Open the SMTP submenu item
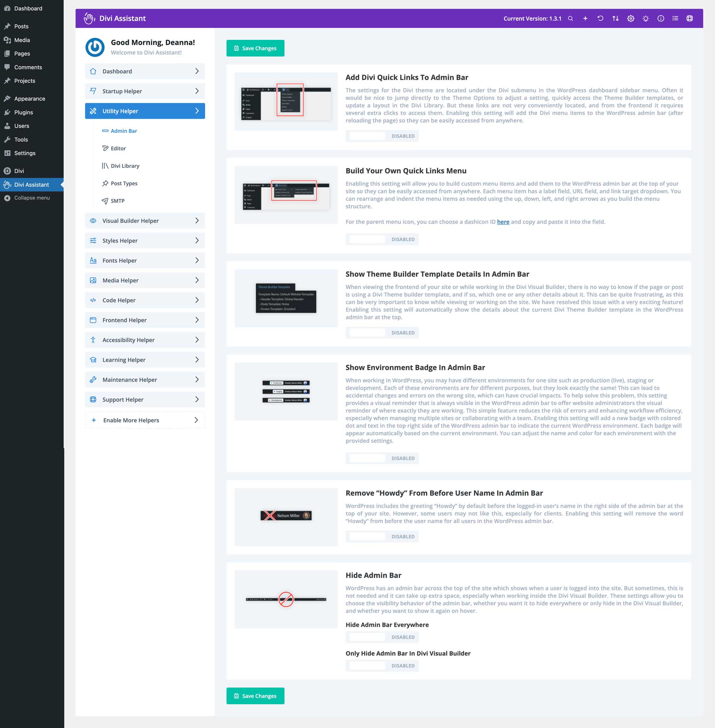The width and height of the screenshot is (715, 728). pos(116,201)
